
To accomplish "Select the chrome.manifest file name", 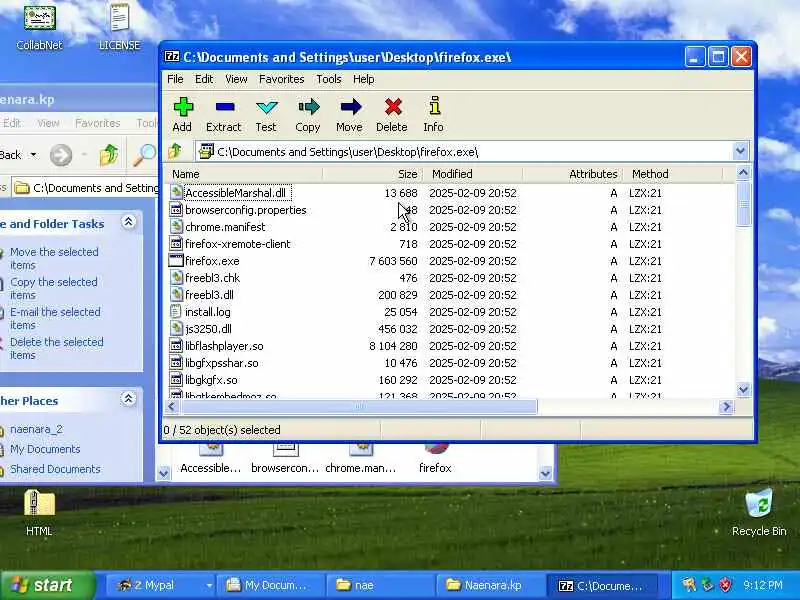I will [x=225, y=227].
